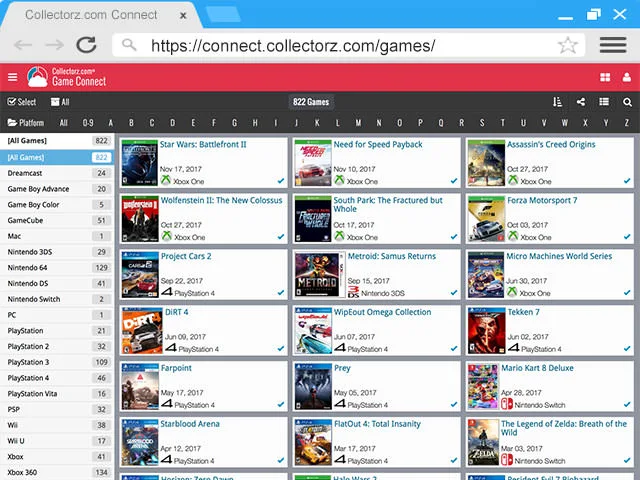This screenshot has height=480, width=640.
Task: Filter games starting with letter Z
Action: coord(627,123)
